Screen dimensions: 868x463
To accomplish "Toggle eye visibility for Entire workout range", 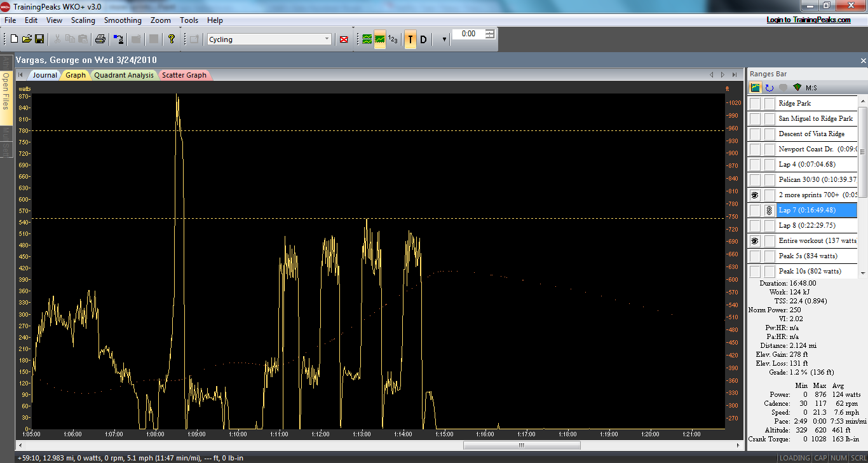I will click(x=755, y=241).
